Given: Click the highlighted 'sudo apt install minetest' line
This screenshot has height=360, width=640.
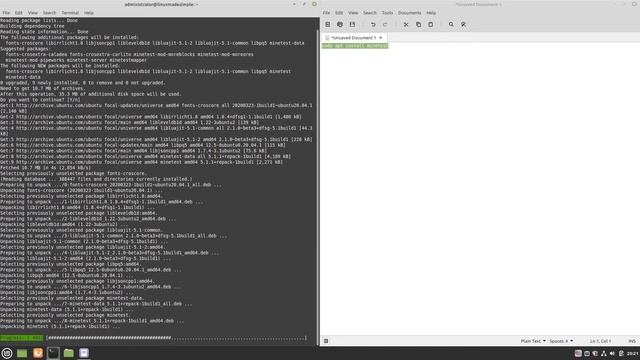Looking at the screenshot, I should [x=355, y=46].
